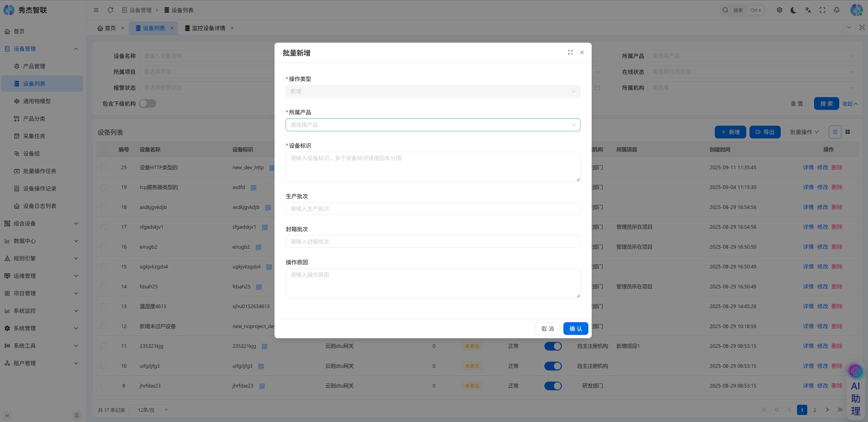This screenshot has height=422, width=868.
Task: Toggle the 包含下级机构 switch
Action: pyautogui.click(x=148, y=103)
